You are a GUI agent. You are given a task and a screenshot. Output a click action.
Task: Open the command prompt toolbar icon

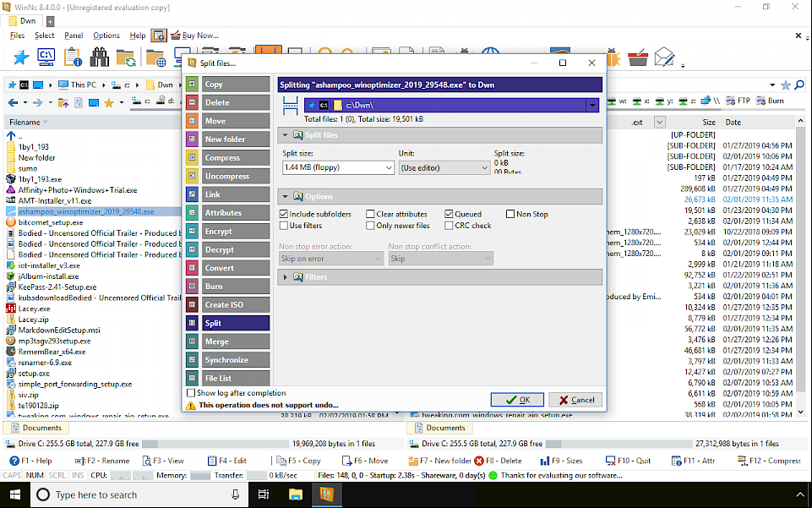tap(46, 57)
